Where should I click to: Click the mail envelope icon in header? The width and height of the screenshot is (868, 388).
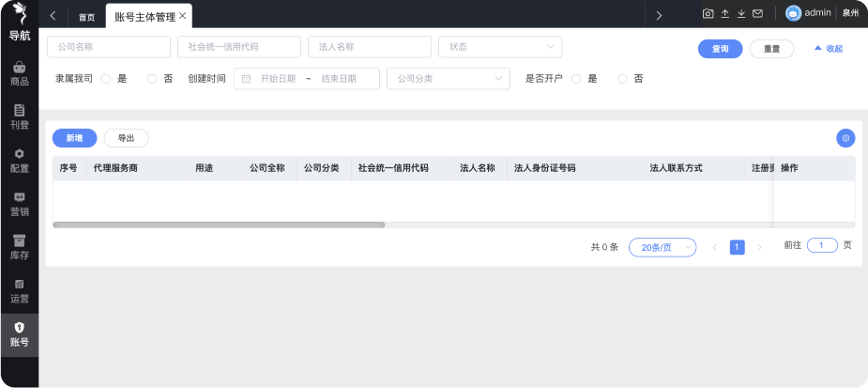pyautogui.click(x=757, y=14)
